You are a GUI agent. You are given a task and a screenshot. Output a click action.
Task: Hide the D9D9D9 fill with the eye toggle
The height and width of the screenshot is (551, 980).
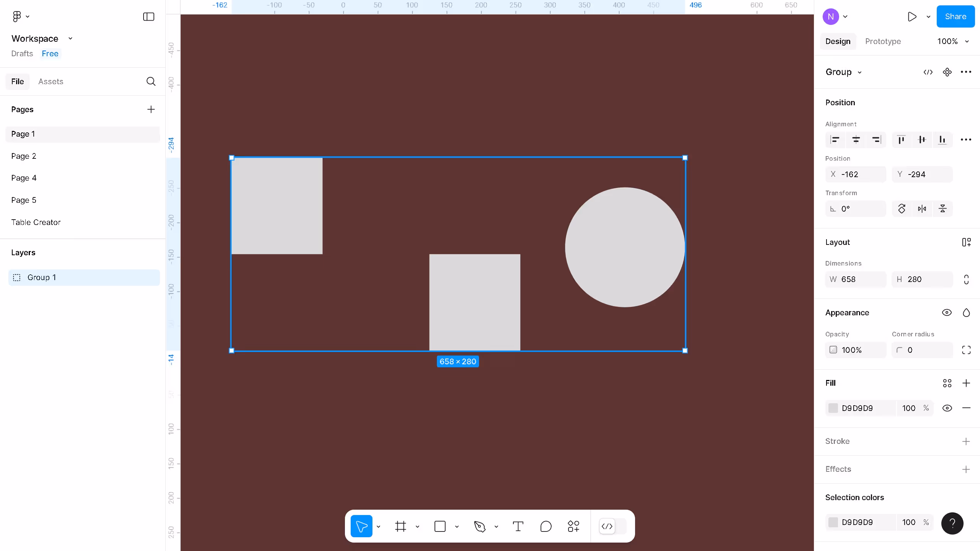click(x=947, y=408)
